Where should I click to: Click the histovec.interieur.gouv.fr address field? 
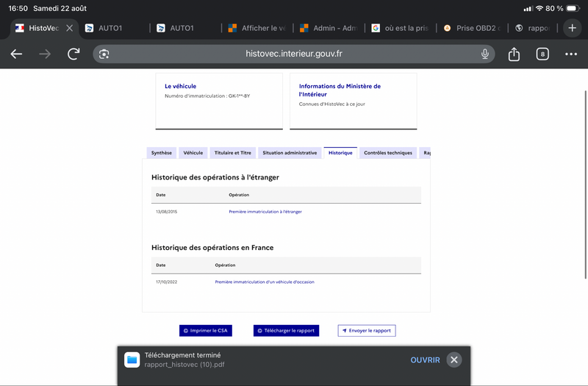(x=294, y=54)
